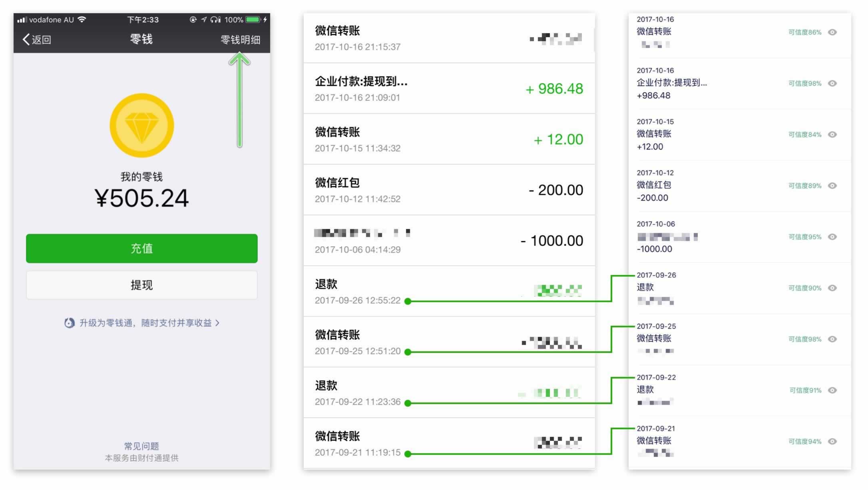This screenshot has width=868, height=490.
Task: Open 零钱明细 transaction details
Action: (241, 40)
